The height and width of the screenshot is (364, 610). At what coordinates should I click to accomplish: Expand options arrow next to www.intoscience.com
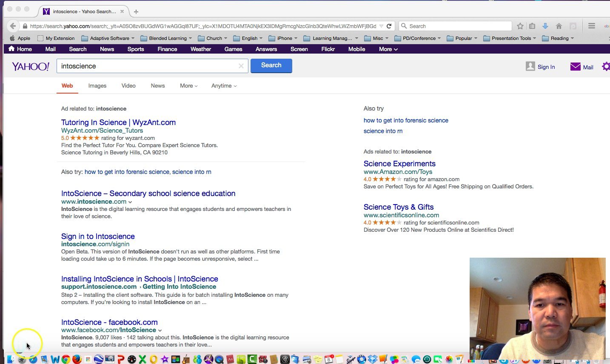coord(130,202)
